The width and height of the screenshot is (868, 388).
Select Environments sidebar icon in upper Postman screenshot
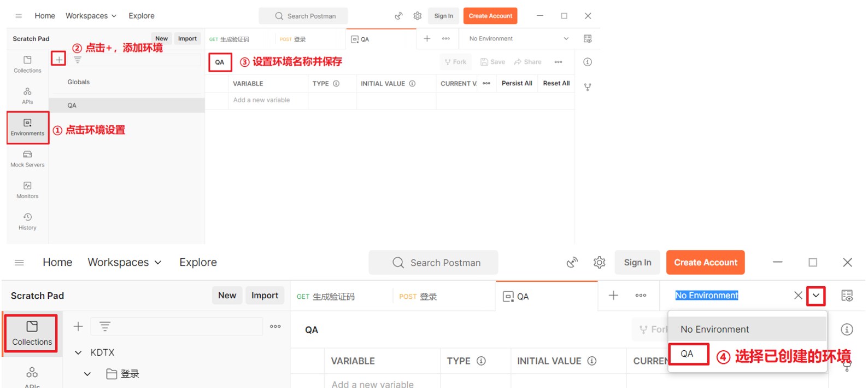coord(27,127)
